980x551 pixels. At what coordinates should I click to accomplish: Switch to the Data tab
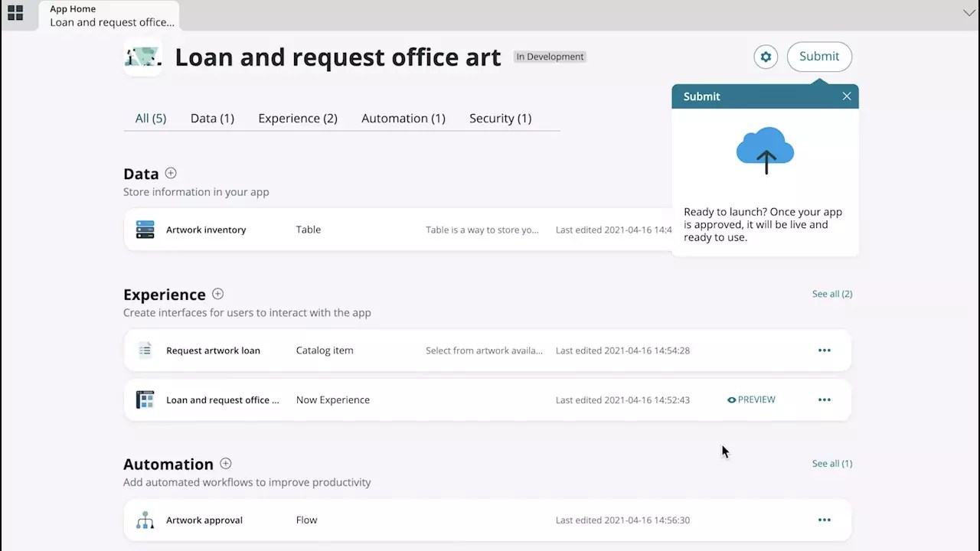point(212,118)
